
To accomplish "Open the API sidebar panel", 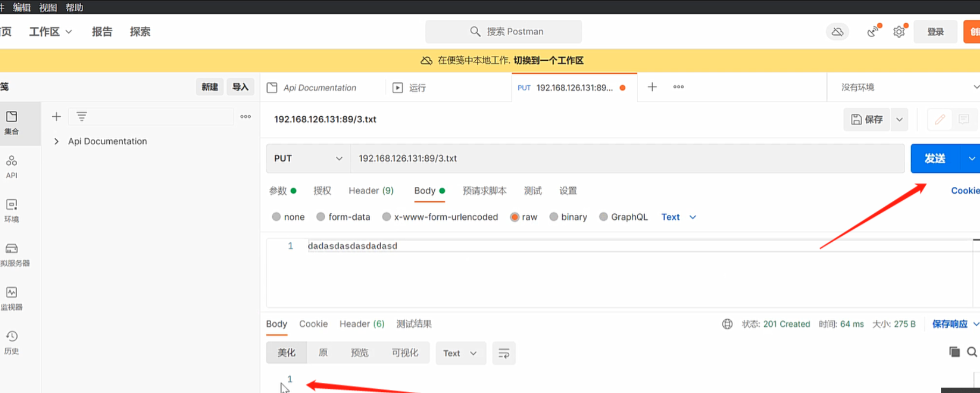I will 12,167.
